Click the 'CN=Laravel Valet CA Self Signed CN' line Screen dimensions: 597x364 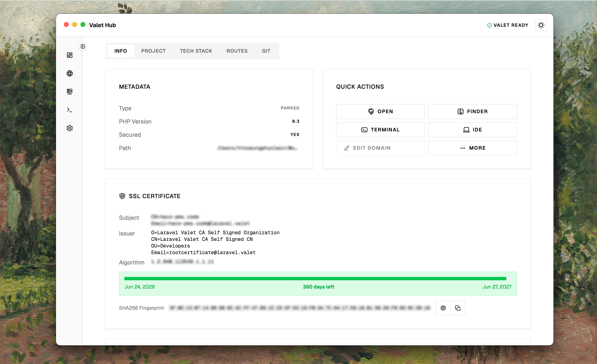pyautogui.click(x=202, y=239)
